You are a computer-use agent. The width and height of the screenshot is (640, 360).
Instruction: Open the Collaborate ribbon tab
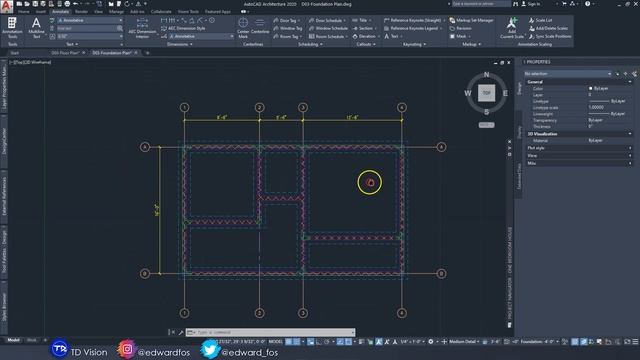(161, 12)
